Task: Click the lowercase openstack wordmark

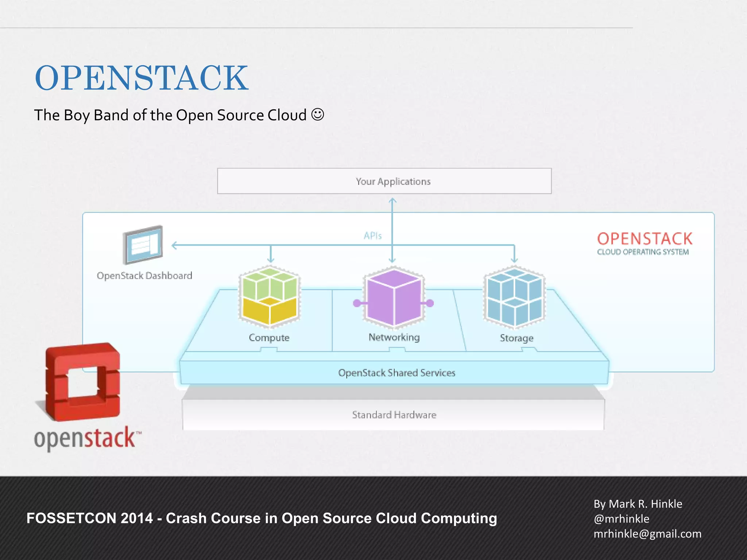Action: [x=88, y=439]
